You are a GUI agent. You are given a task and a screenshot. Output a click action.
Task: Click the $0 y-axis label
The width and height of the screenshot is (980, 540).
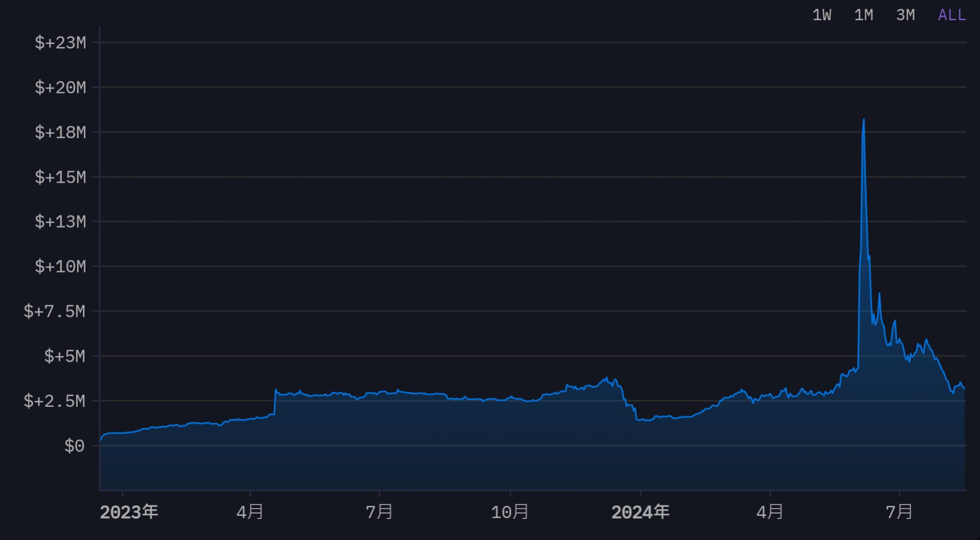(74, 446)
